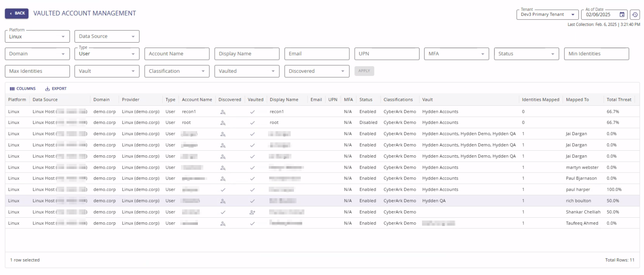Select the recon1 account name cell

pos(189,112)
